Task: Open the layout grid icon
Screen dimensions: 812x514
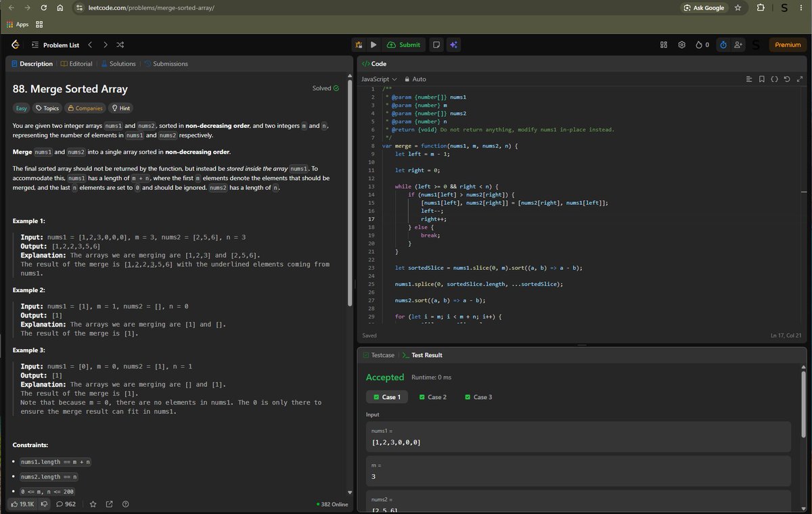Action: (x=664, y=45)
